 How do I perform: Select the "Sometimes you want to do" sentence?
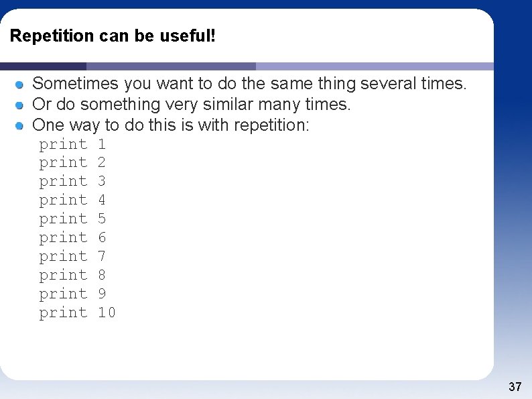[249, 84]
